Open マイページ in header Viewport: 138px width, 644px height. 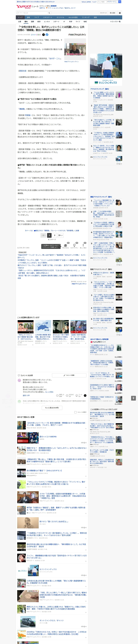pyautogui.click(x=103, y=13)
